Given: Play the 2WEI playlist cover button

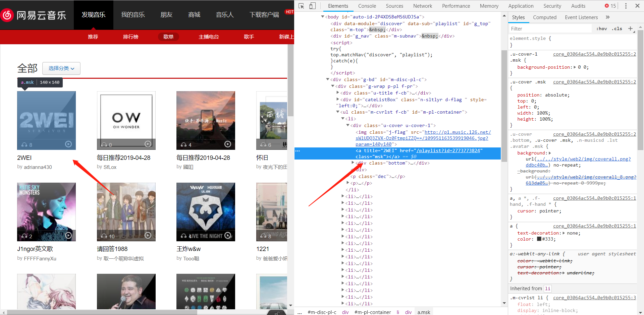Looking at the screenshot, I should (x=68, y=144).
